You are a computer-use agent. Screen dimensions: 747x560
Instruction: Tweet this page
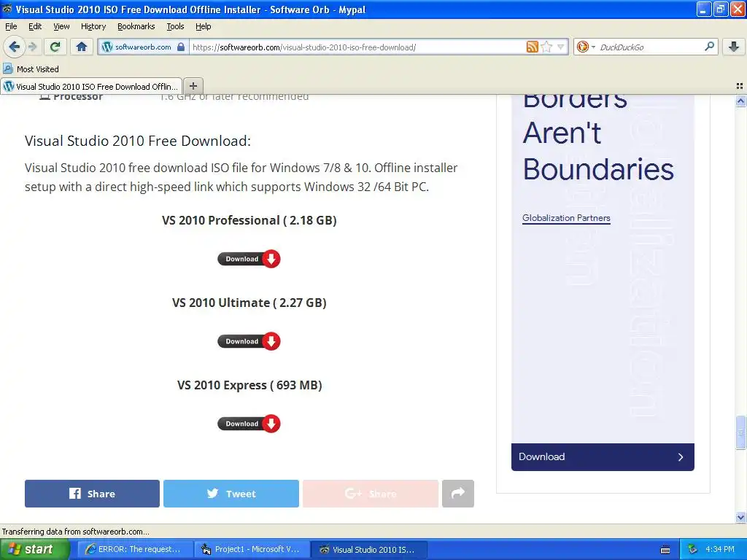(231, 494)
